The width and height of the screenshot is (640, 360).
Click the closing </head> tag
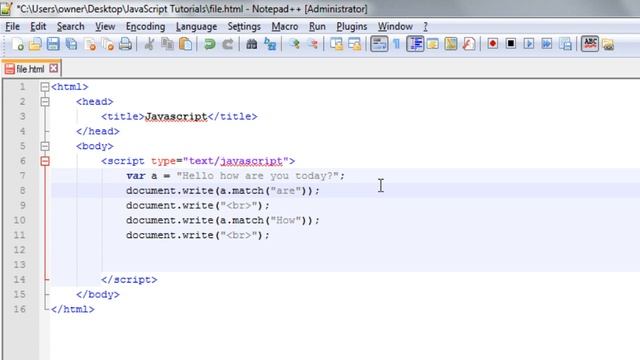pyautogui.click(x=98, y=131)
